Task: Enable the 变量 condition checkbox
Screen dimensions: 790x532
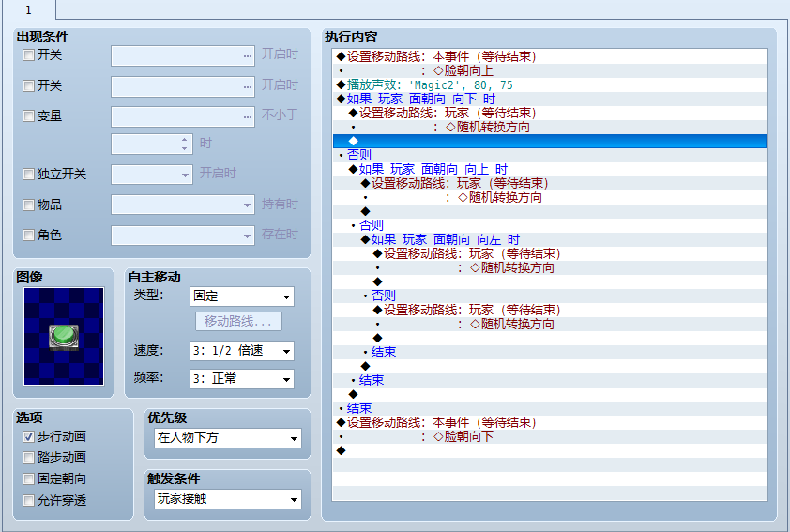Action: (29, 116)
